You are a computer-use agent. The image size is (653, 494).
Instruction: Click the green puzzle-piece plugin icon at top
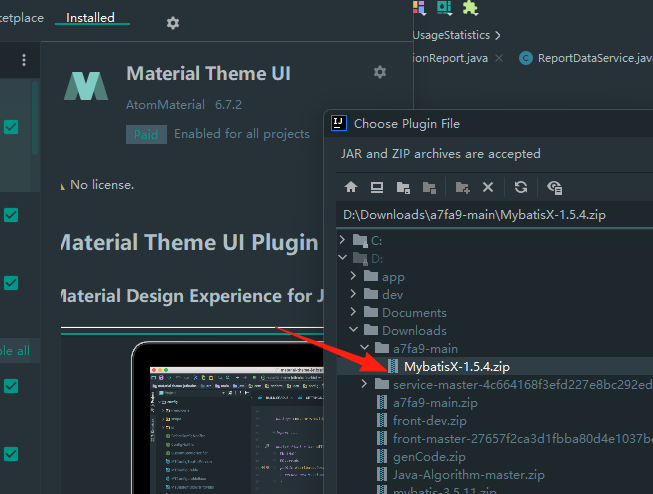(x=470, y=7)
